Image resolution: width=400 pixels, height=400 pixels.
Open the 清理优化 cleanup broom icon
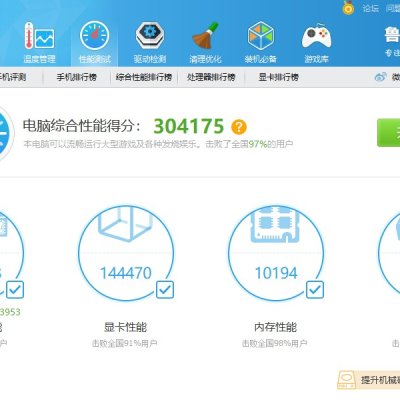tap(205, 42)
